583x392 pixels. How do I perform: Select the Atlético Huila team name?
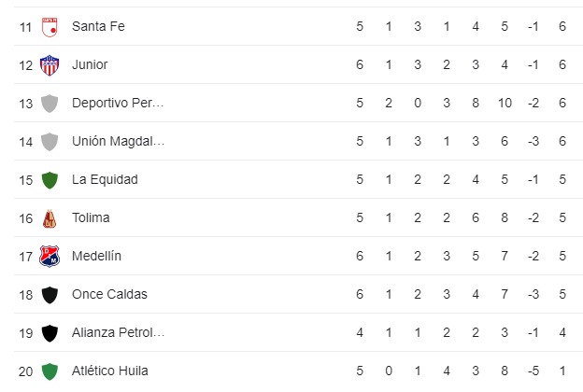tap(109, 371)
